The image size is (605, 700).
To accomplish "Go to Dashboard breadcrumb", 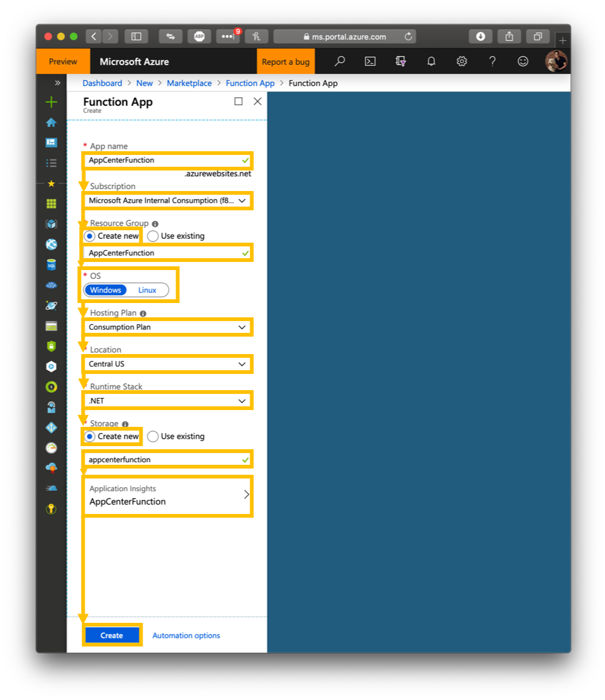I will [x=102, y=83].
